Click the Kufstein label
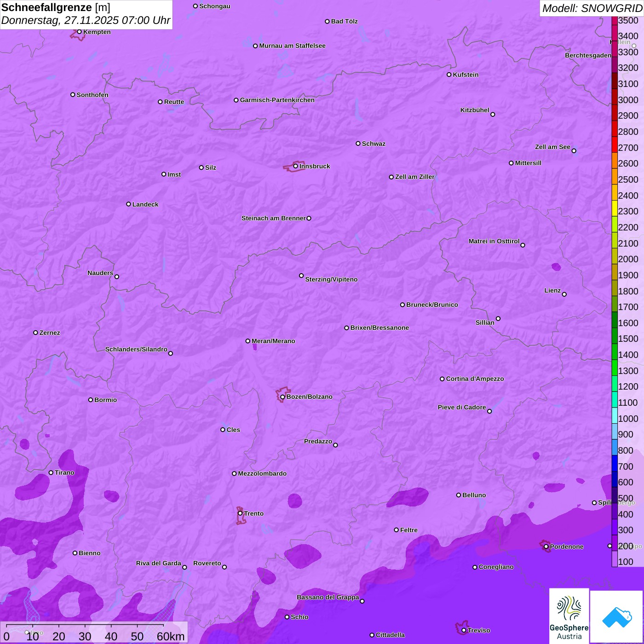This screenshot has height=644, width=644. pyautogui.click(x=466, y=75)
